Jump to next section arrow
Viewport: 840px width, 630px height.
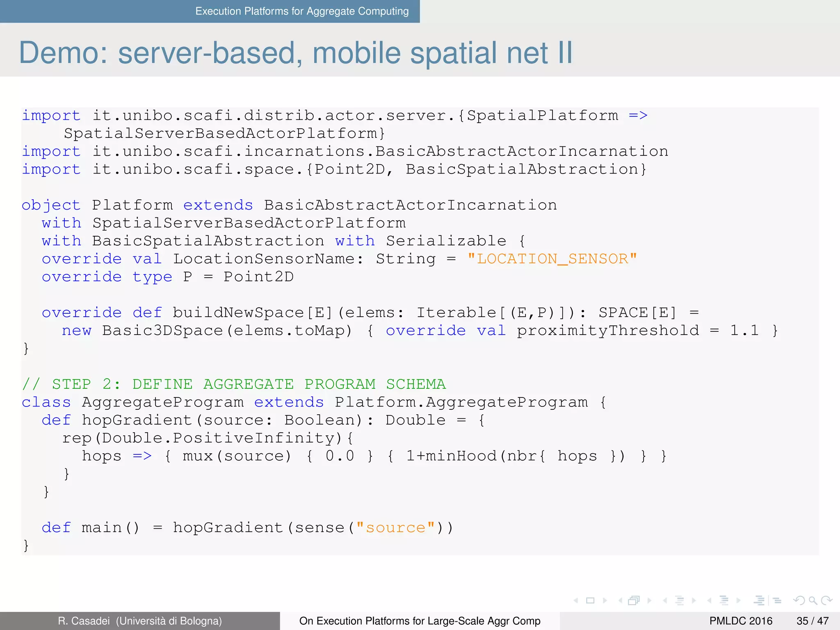(738, 600)
